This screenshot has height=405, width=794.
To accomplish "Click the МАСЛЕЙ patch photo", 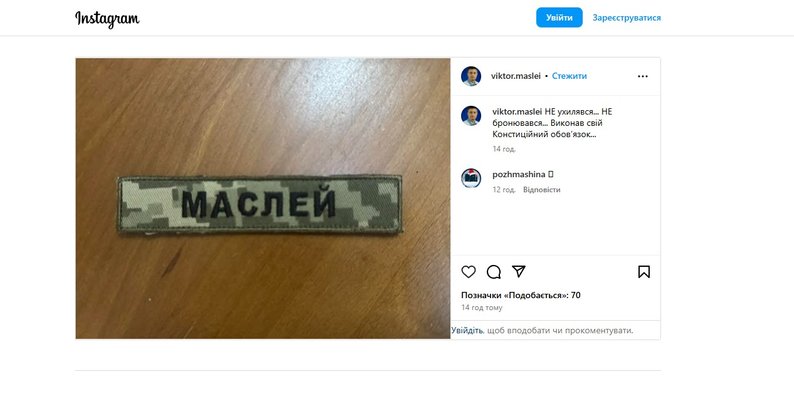I will tap(263, 198).
